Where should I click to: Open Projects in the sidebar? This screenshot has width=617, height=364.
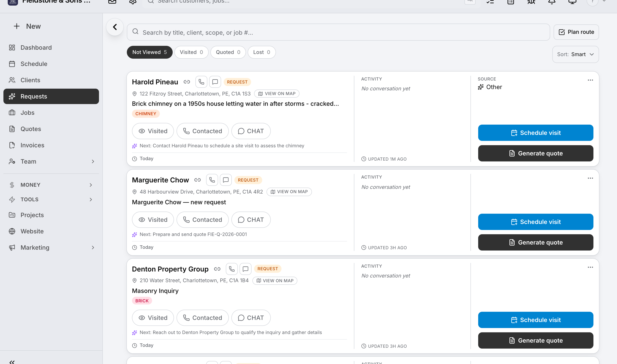pyautogui.click(x=51, y=215)
